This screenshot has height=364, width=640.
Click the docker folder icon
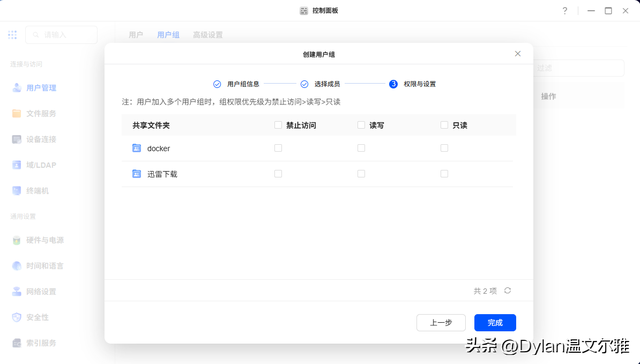tap(136, 148)
